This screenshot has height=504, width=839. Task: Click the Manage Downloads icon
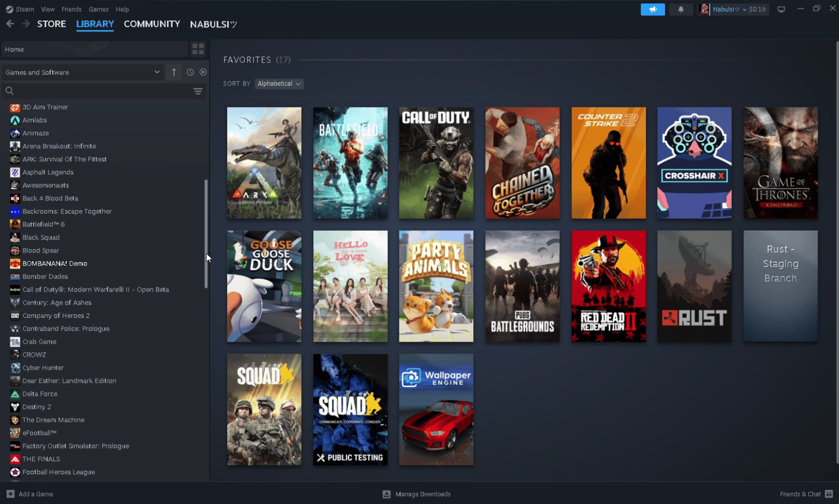[x=386, y=494]
